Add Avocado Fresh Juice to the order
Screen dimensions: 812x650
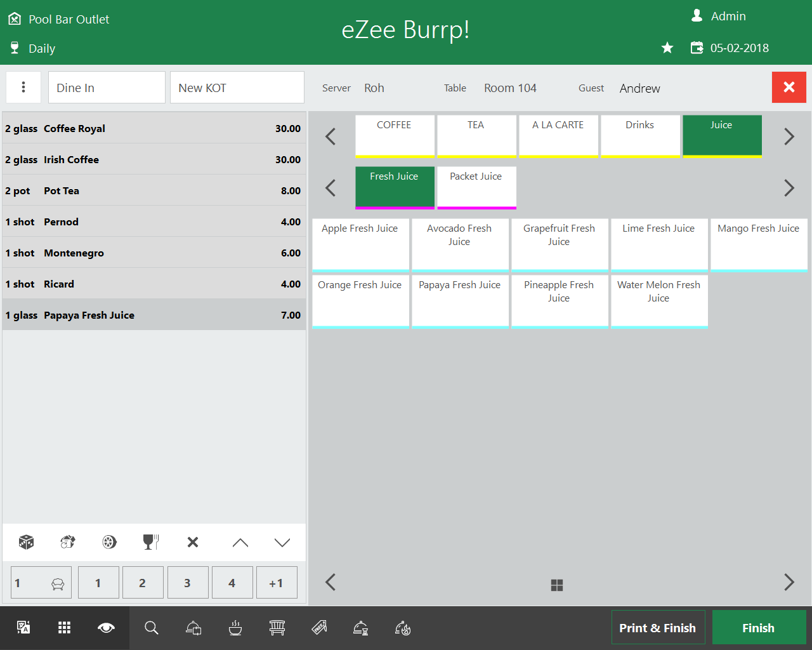460,245
